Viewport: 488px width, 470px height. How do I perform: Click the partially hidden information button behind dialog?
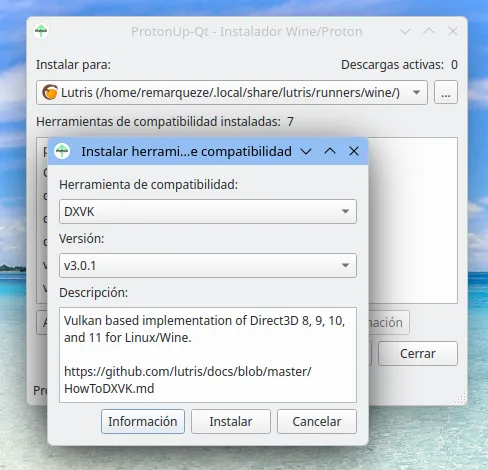tap(389, 323)
